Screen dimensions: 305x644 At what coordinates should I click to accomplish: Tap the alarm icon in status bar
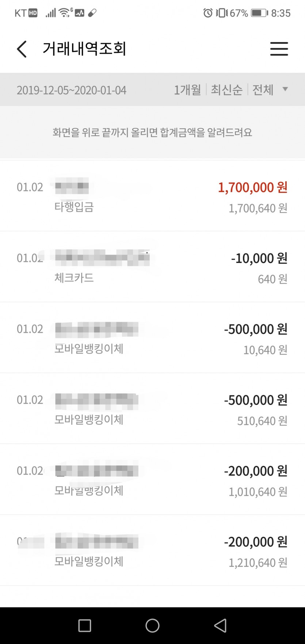(x=208, y=13)
